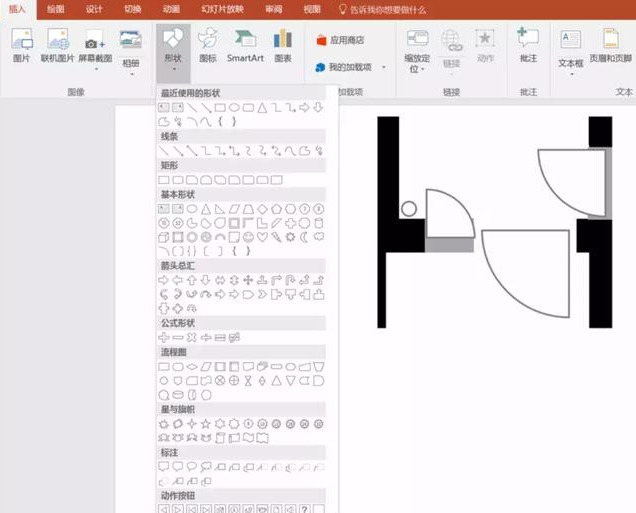Image resolution: width=636 pixels, height=513 pixels.
Task: Pick the rounded rectangle in 矩形 section
Action: click(178, 180)
